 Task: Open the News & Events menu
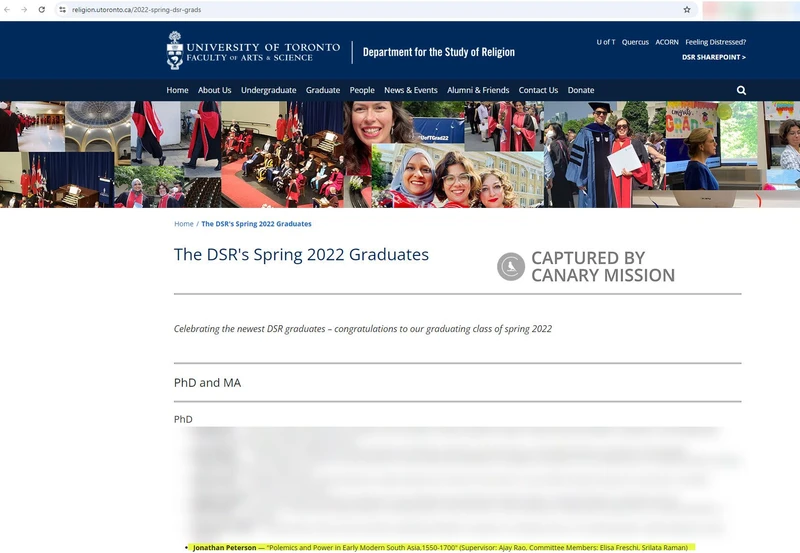411,90
